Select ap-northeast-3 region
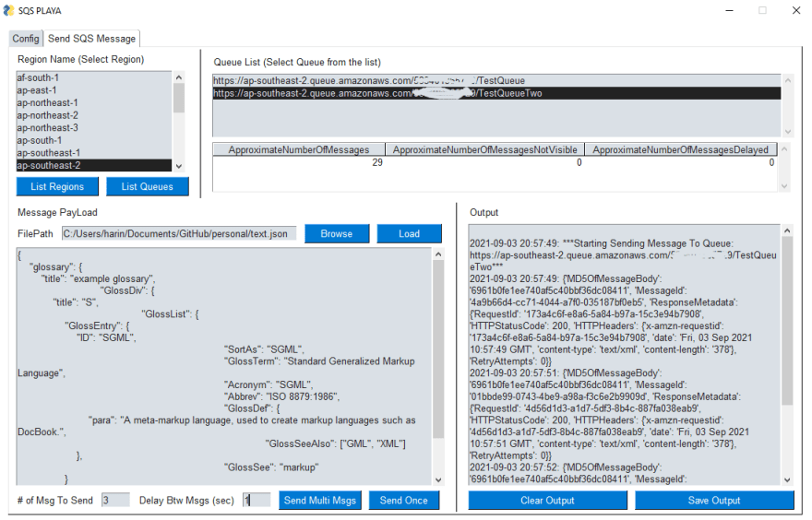Screen dimensions: 812x520 (94, 127)
